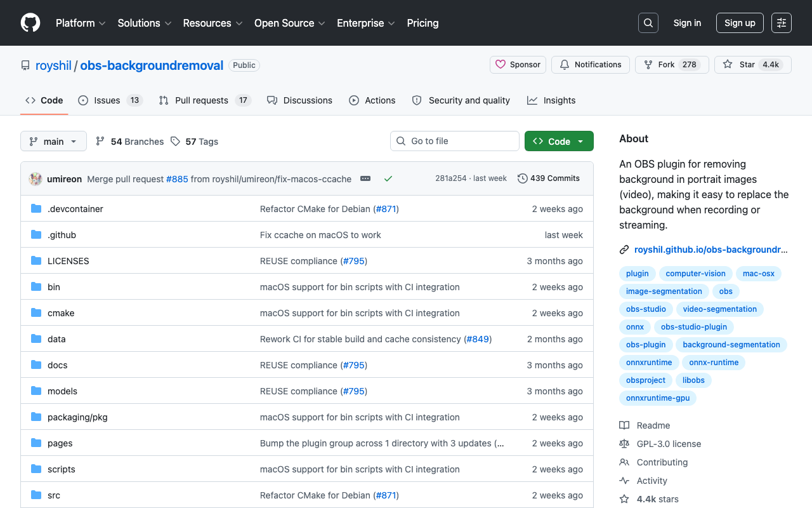This screenshot has height=508, width=812.
Task: Fork the repository using Fork button
Action: coord(672,65)
